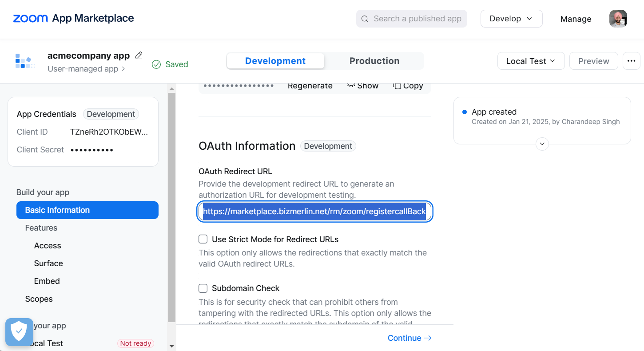Open the three-dots more options menu
The image size is (644, 351).
(x=631, y=61)
